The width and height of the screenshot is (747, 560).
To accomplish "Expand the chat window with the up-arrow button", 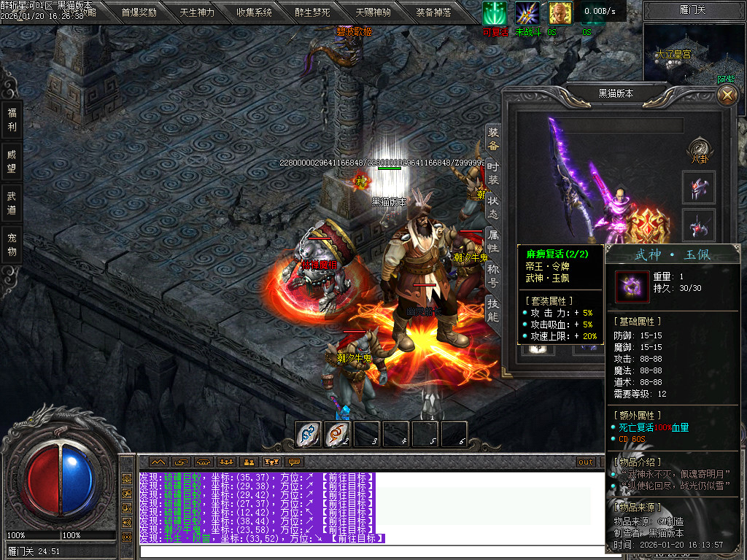I will tap(158, 462).
